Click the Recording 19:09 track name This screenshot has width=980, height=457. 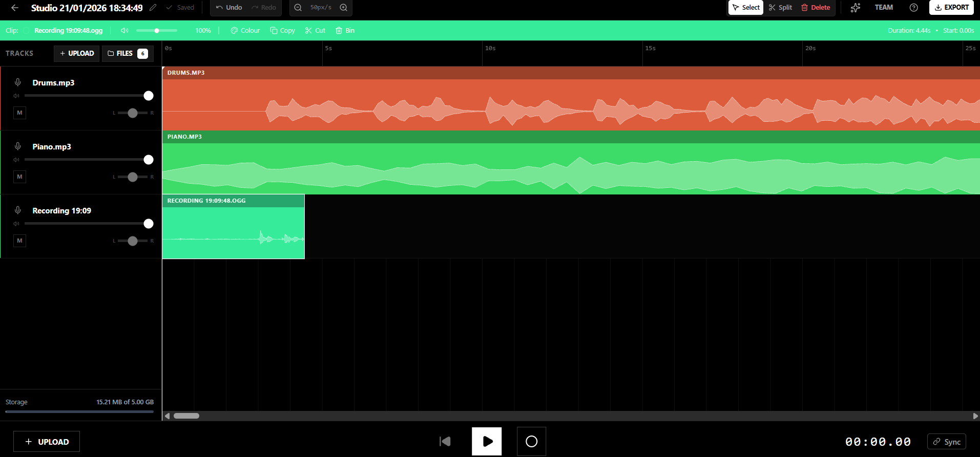click(61, 210)
